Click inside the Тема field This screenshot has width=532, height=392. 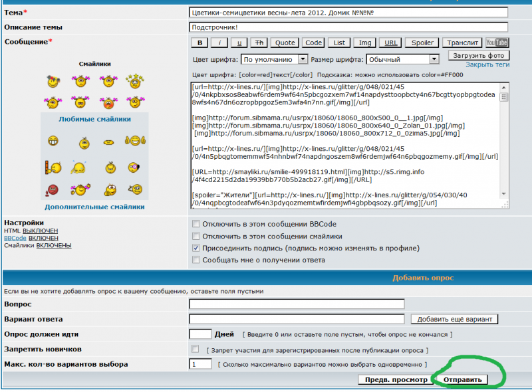(x=348, y=13)
